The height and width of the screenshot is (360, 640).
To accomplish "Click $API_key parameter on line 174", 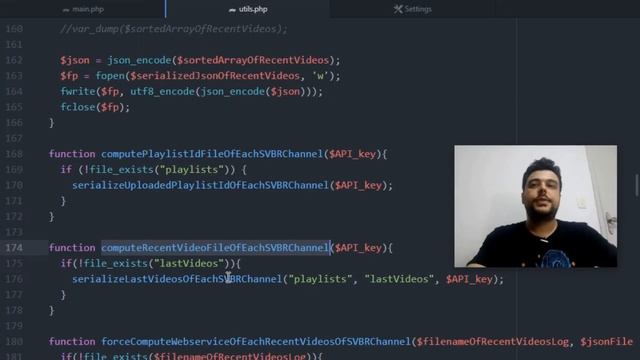I will coord(358,248).
